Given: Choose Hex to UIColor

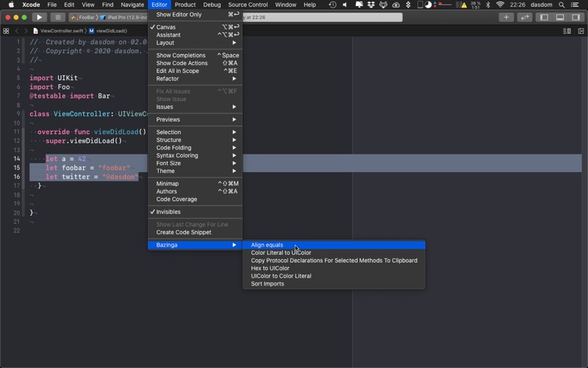Looking at the screenshot, I should (334, 268).
